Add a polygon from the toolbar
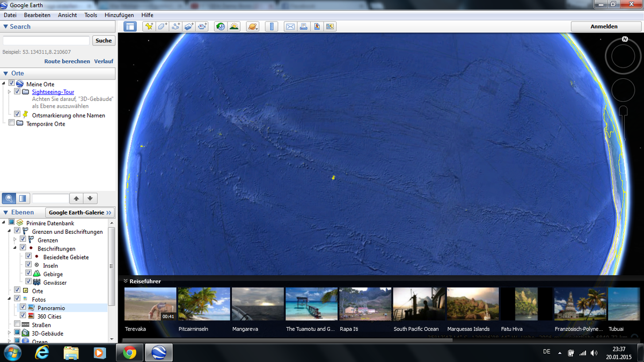 click(163, 26)
